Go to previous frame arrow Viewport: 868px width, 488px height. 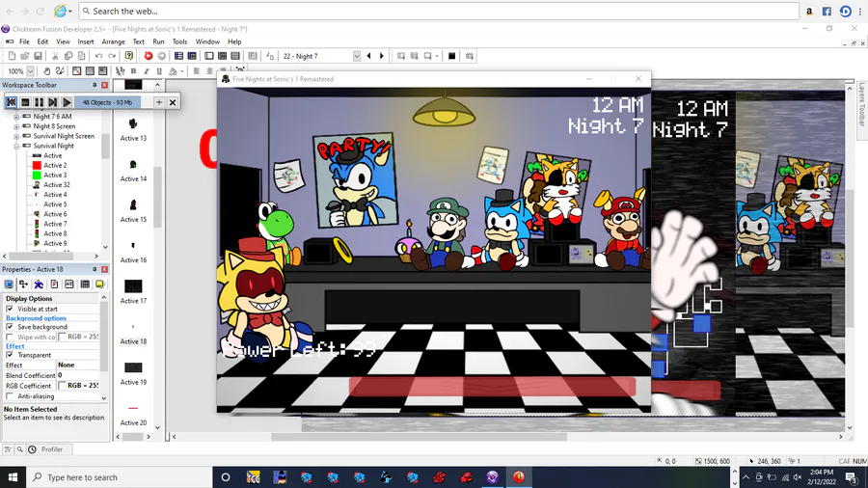click(x=369, y=56)
